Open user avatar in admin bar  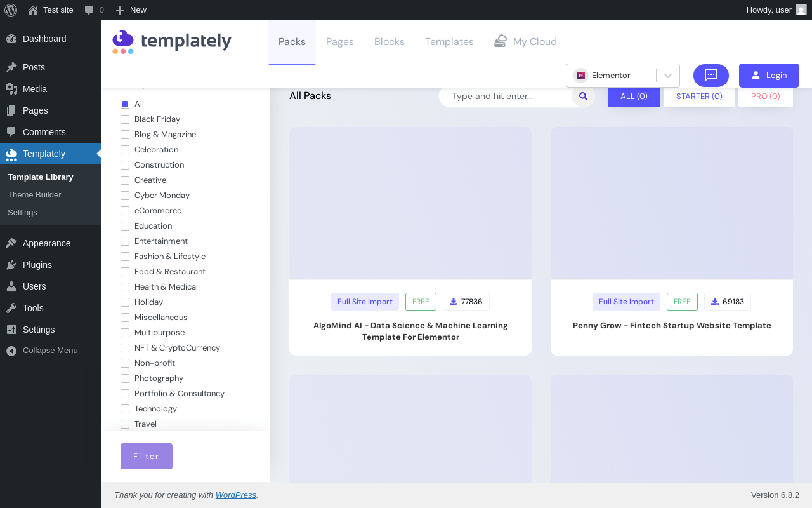tap(801, 10)
